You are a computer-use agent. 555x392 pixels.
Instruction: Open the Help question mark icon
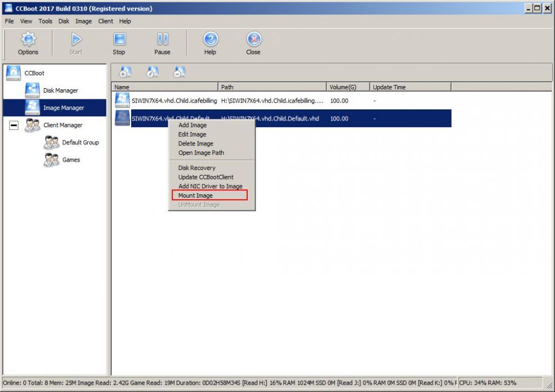[211, 39]
